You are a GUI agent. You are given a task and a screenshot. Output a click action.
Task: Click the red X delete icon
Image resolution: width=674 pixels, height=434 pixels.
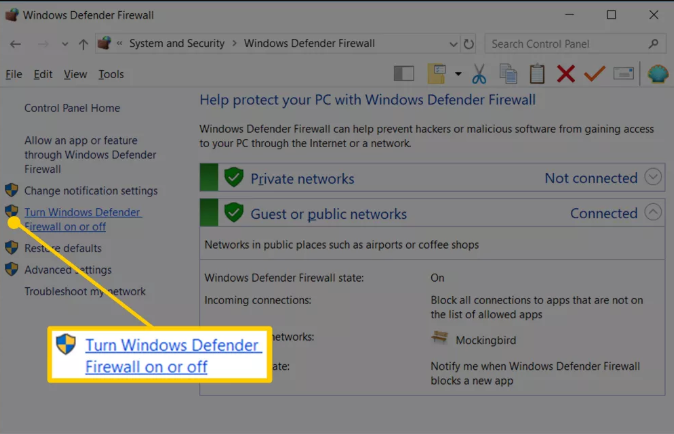(x=566, y=73)
